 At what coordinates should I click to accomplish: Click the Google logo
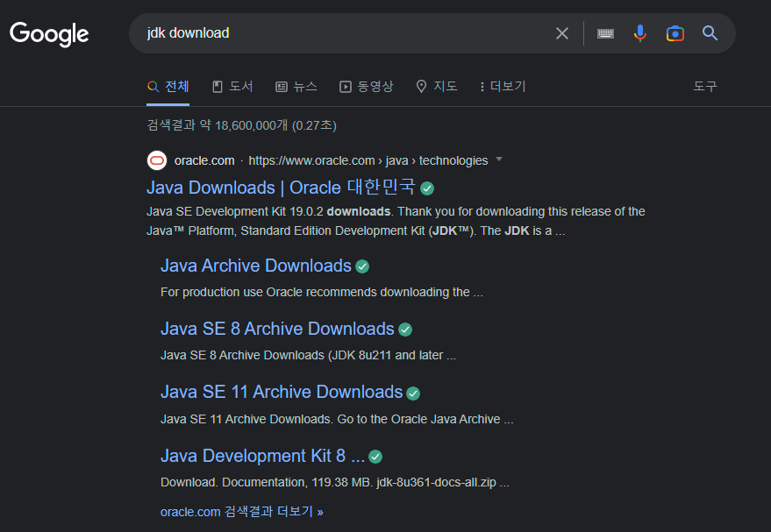coord(49,34)
